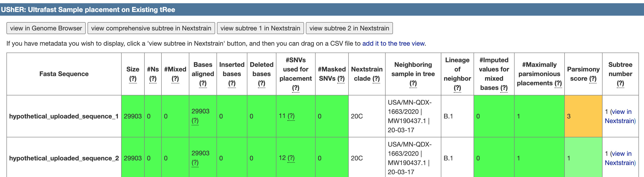Click (?) next to 11 SNVs for sequence_1
This screenshot has width=644, height=177.
pyautogui.click(x=291, y=116)
